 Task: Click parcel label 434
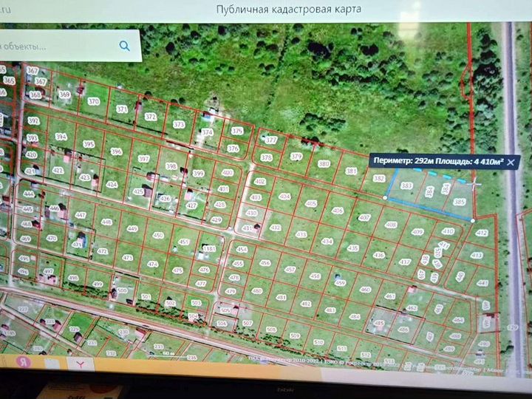[x=327, y=242]
